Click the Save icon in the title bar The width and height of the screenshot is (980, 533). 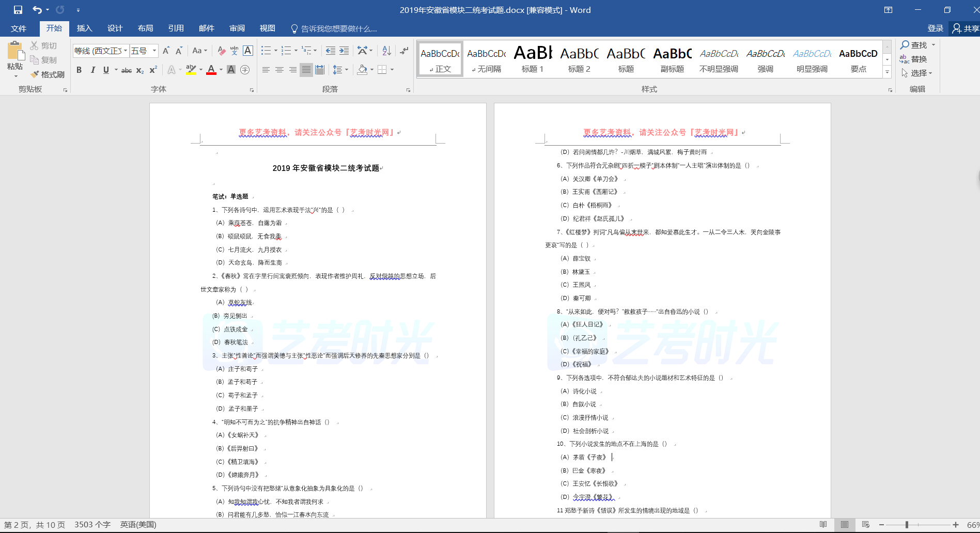point(18,10)
